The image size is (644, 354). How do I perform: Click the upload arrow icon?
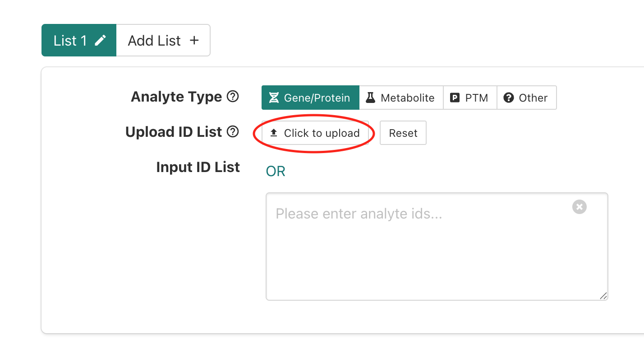click(273, 132)
